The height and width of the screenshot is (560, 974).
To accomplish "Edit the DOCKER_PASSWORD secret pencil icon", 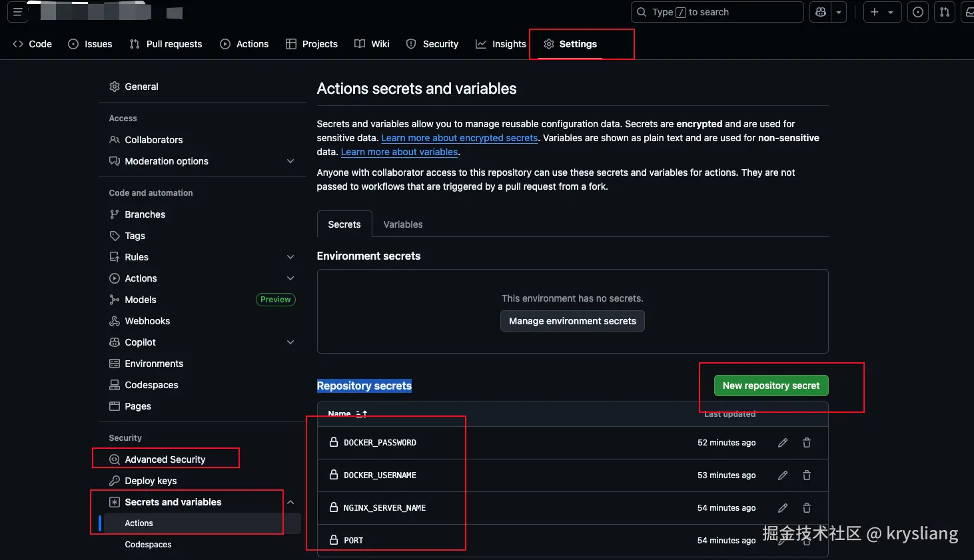I will [783, 443].
